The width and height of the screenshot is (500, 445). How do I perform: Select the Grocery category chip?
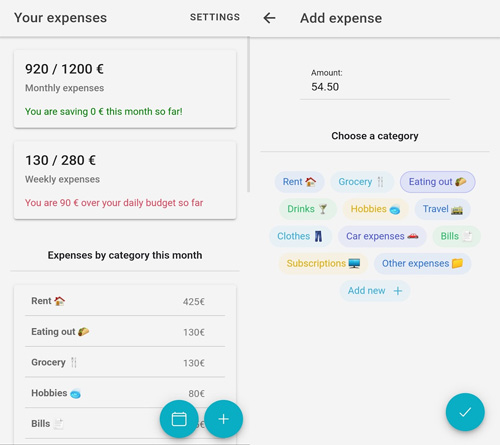pos(362,182)
